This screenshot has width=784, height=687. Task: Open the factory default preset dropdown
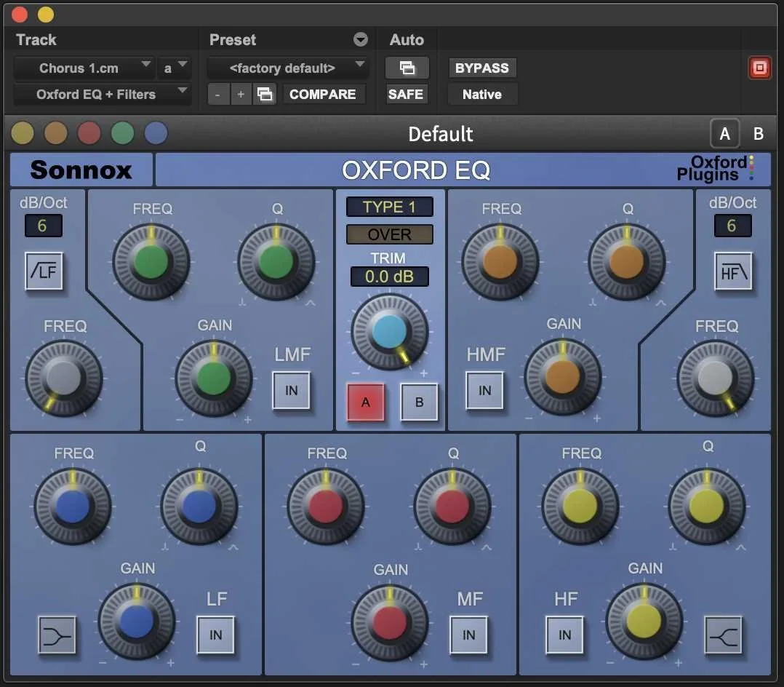(288, 68)
